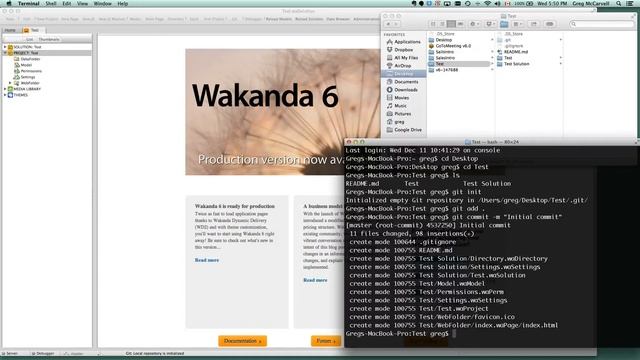This screenshot has height=360, width=640.
Task: Open Finder Arrange dropdown
Action: tap(518, 24)
